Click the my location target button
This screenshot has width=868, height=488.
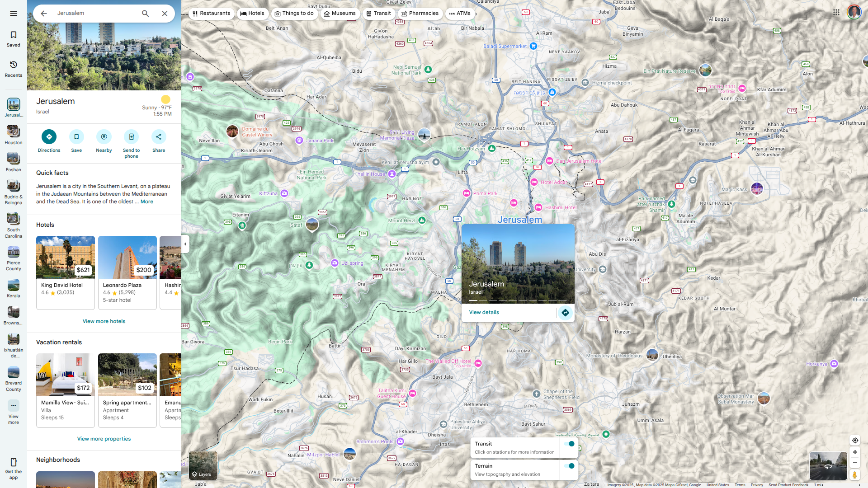point(854,440)
